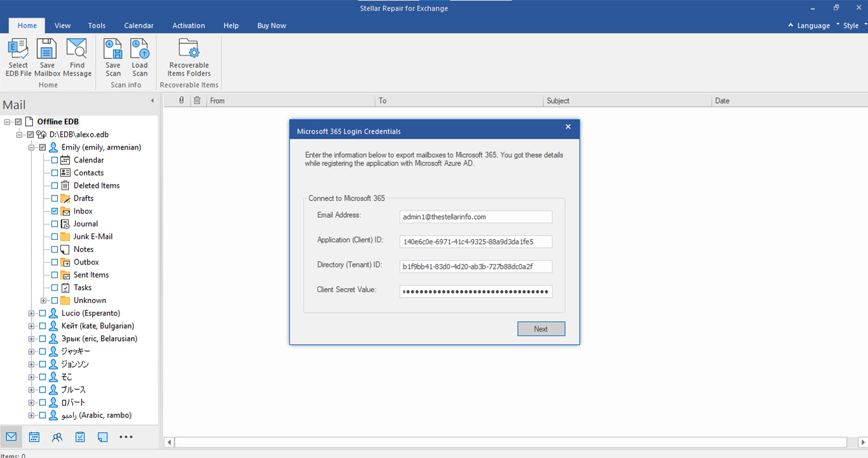Check the Calendar folder checkbox
Image resolution: width=868 pixels, height=458 pixels.
pos(55,160)
